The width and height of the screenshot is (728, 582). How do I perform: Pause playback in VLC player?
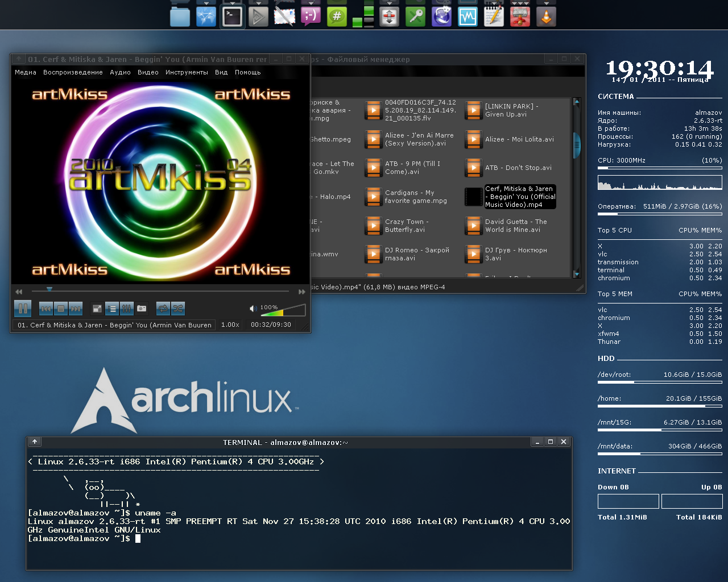click(x=23, y=309)
